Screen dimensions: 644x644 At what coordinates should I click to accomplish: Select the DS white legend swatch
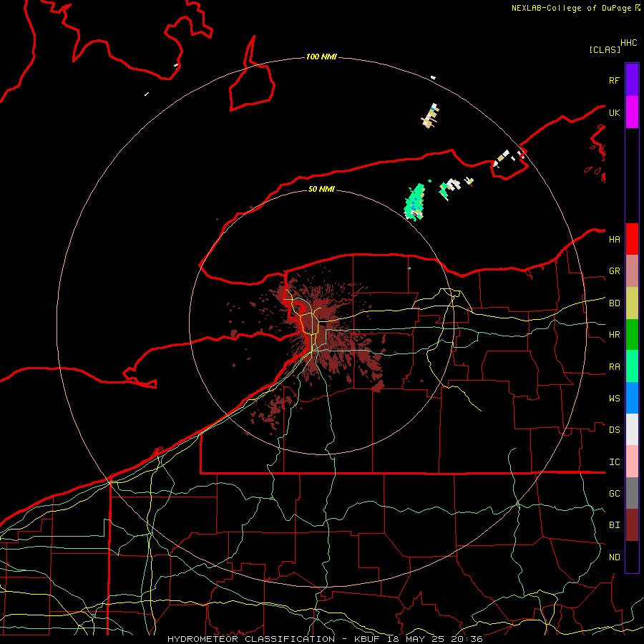pos(632,429)
